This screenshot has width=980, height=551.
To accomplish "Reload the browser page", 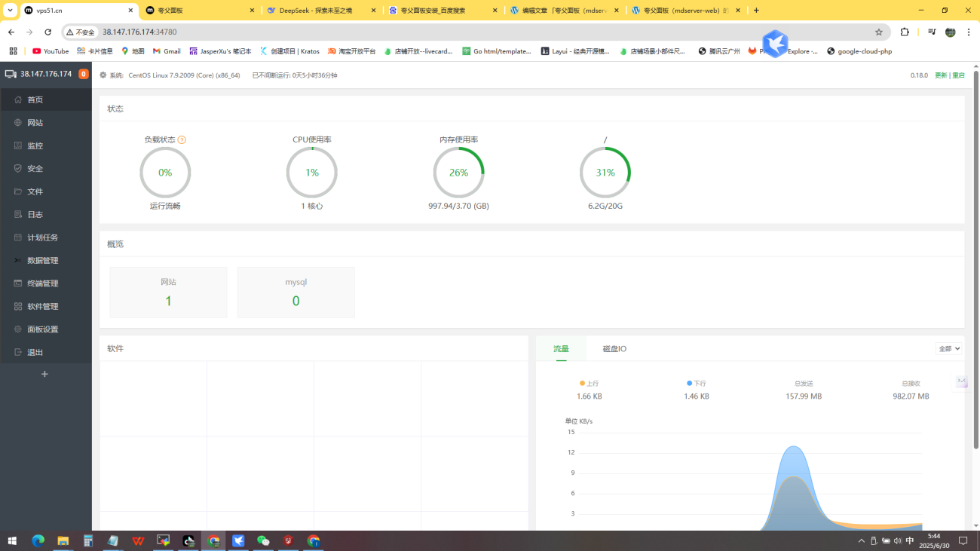I will (48, 32).
